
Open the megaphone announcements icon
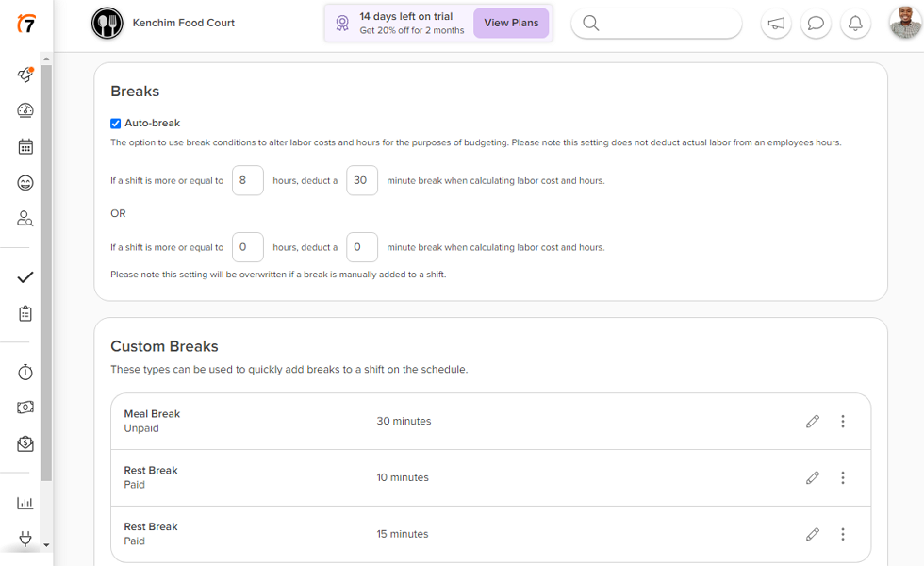pyautogui.click(x=776, y=23)
